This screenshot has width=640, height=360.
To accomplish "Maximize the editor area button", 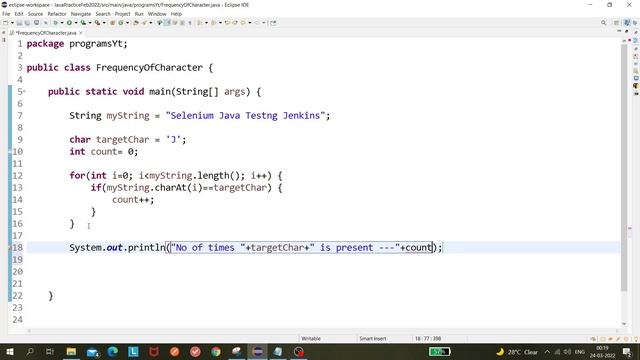I will click(x=627, y=31).
